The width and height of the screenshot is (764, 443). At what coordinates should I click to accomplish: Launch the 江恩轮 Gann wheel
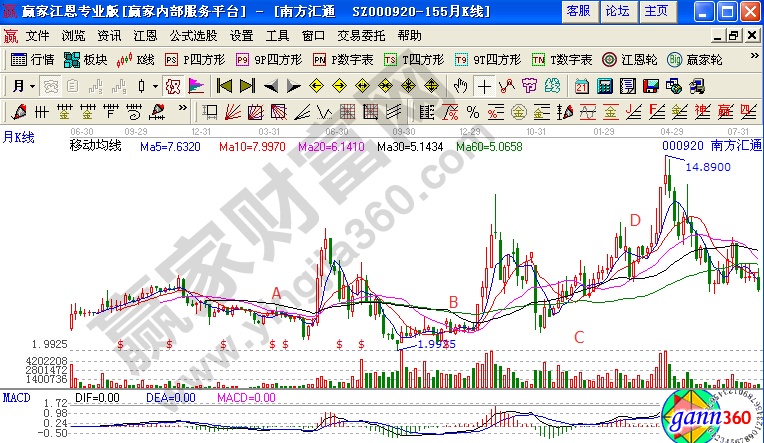[x=629, y=60]
